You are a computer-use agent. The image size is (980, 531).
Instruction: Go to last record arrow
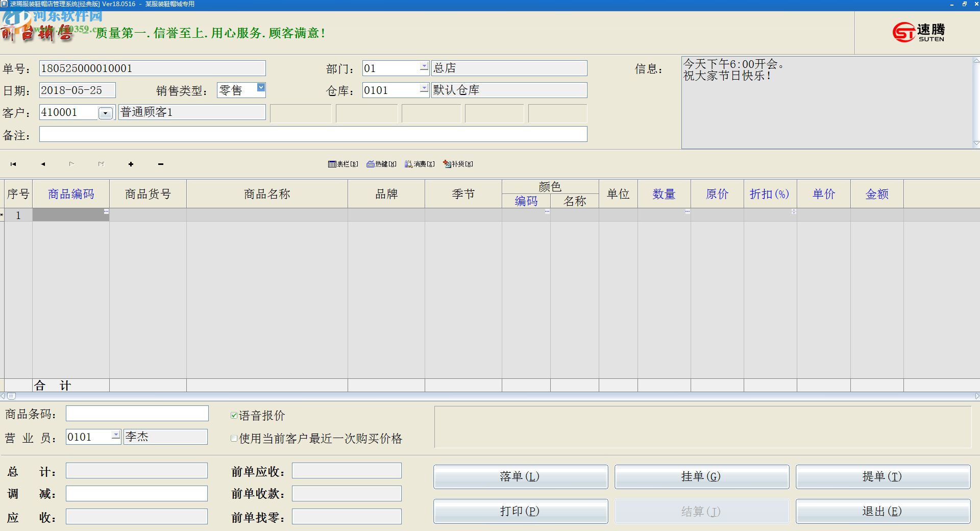(x=101, y=164)
